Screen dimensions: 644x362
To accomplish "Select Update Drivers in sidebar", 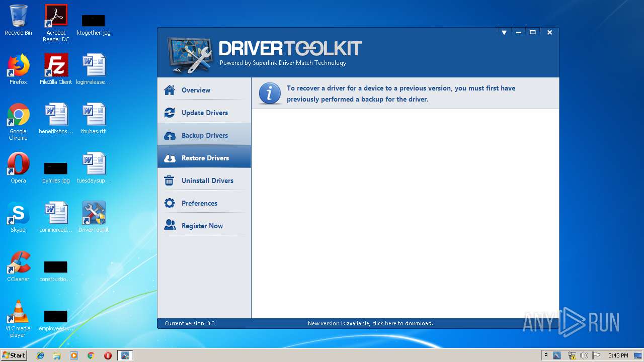I will coord(204,113).
